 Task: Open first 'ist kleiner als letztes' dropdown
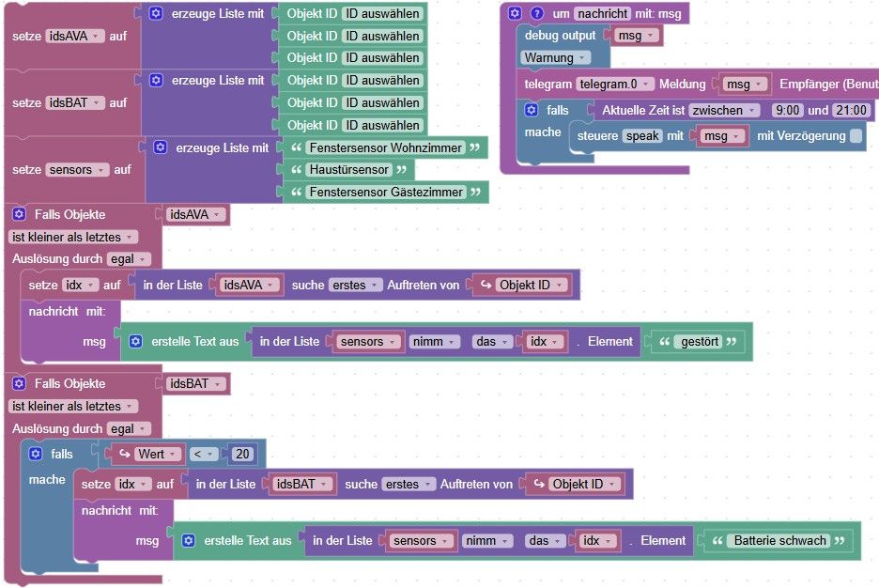72,237
